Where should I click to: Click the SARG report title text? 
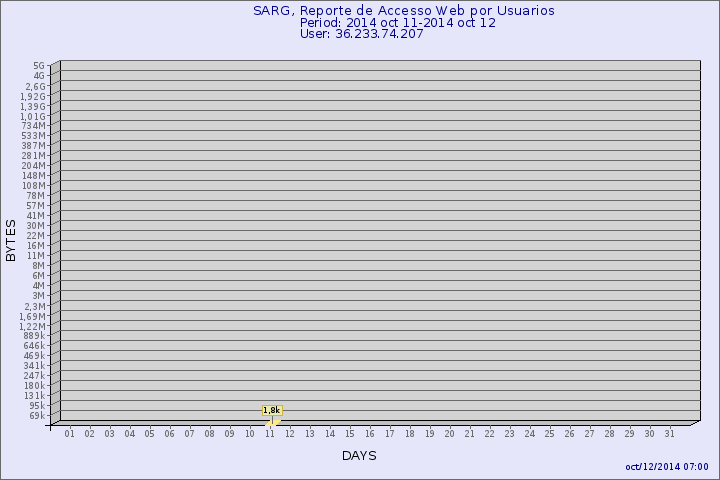[404, 10]
